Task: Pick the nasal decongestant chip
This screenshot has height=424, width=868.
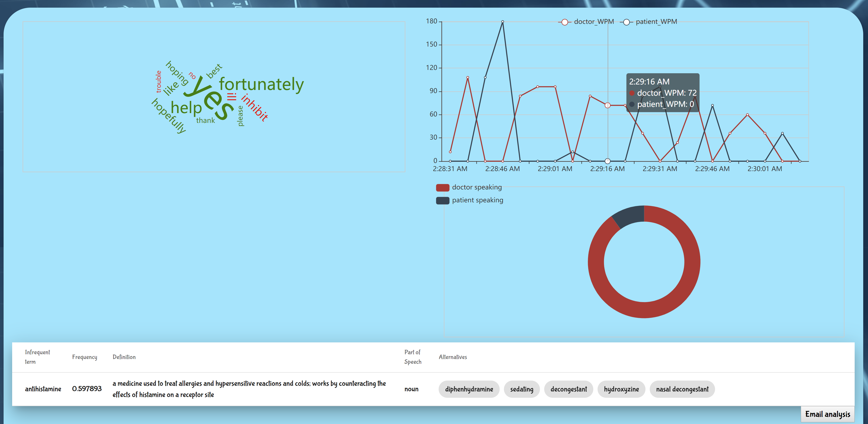Action: click(x=682, y=389)
